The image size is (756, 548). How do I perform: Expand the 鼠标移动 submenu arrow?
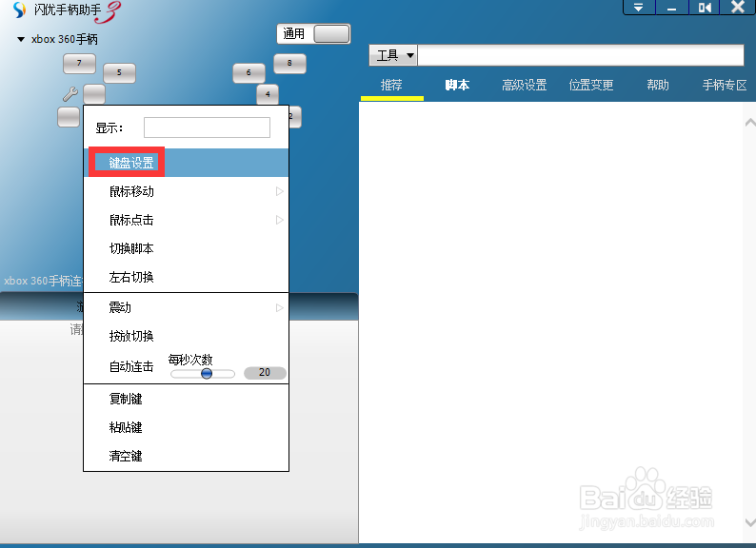point(280,192)
